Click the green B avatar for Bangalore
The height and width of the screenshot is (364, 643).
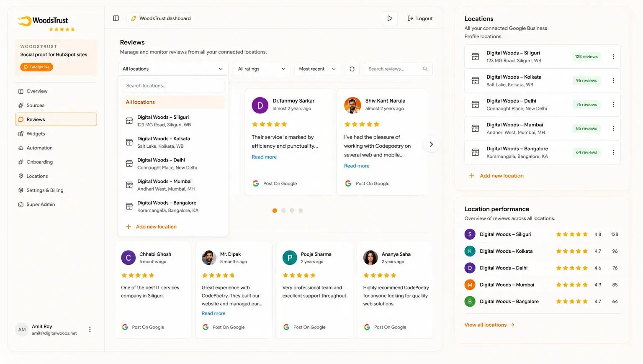470,301
